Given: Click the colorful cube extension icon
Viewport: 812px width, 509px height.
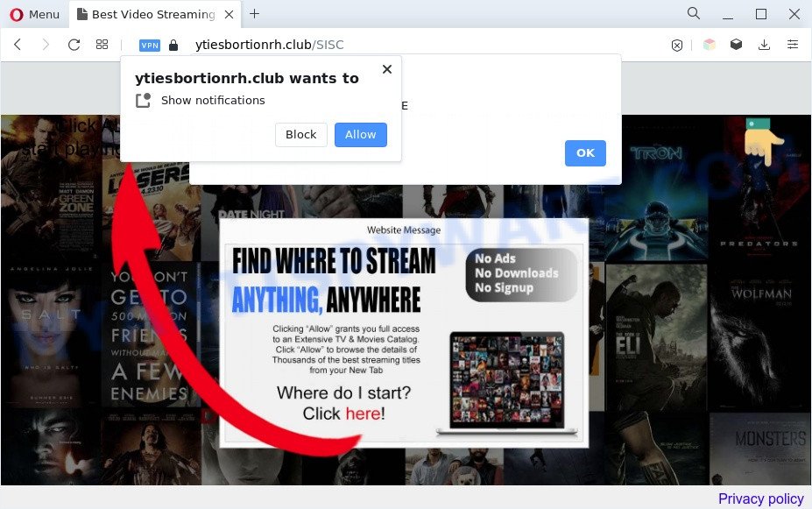Looking at the screenshot, I should coord(709,45).
